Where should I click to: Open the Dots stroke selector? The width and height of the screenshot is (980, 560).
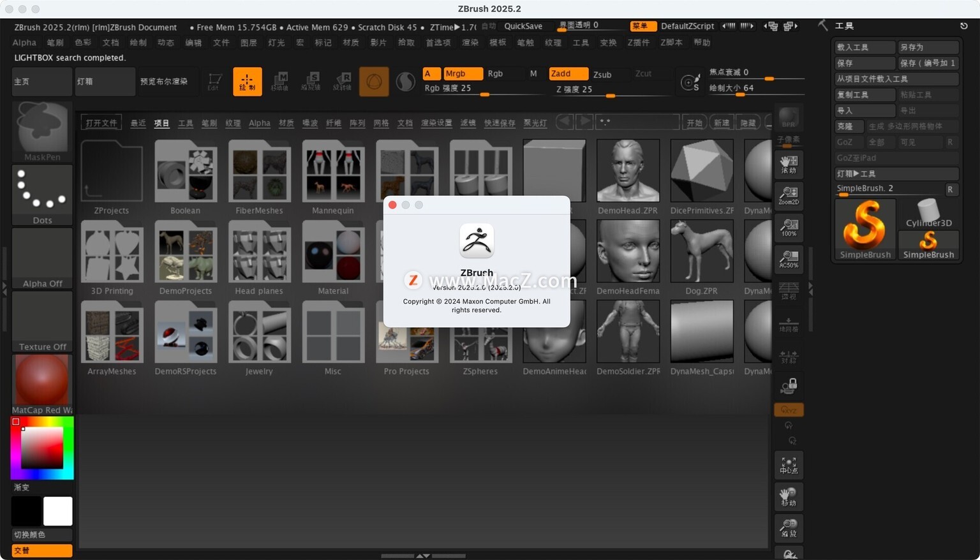pyautogui.click(x=42, y=195)
